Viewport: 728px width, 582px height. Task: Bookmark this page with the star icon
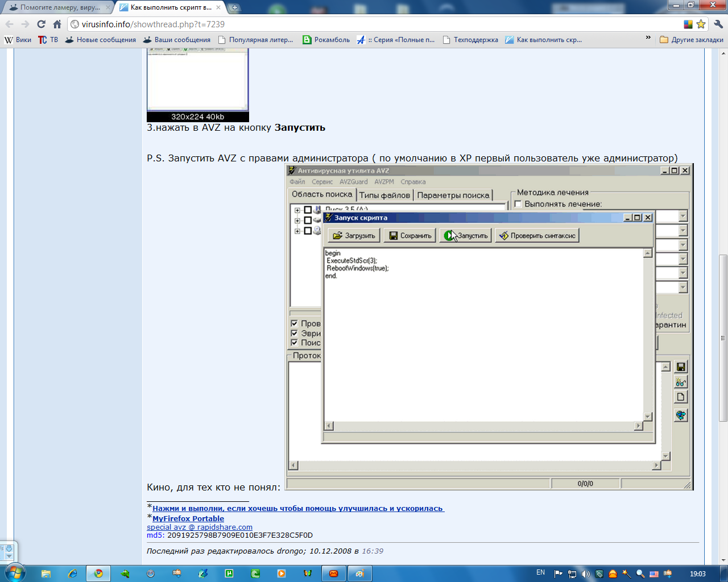point(701,24)
